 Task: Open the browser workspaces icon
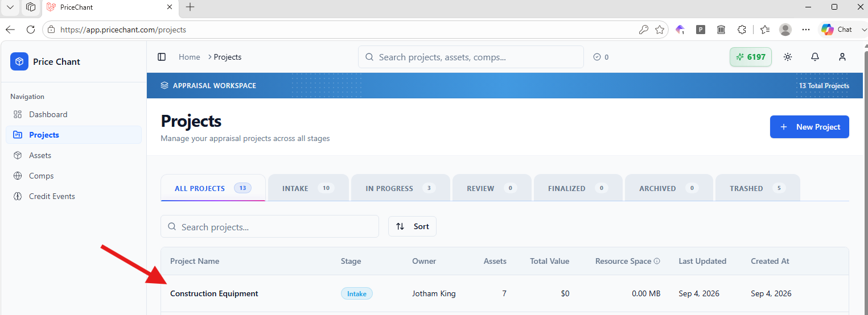tap(31, 7)
